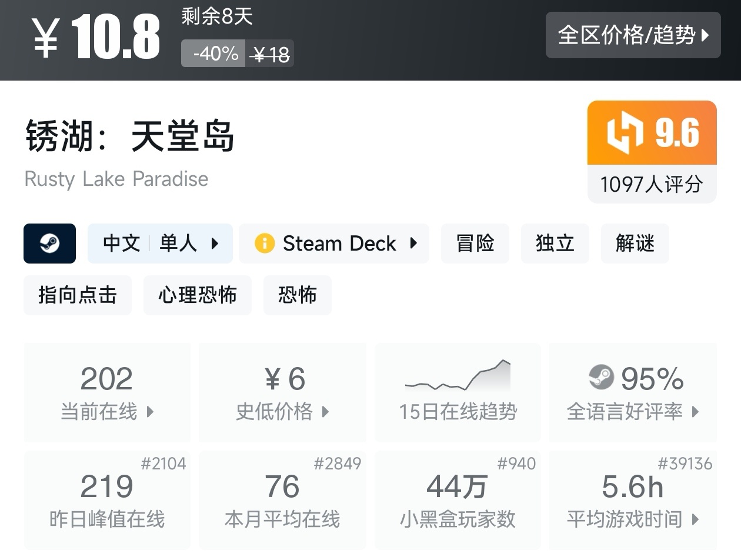Image resolution: width=741 pixels, height=560 pixels.
Task: Click the Xiaoheihe logo in score badge
Action: (626, 133)
